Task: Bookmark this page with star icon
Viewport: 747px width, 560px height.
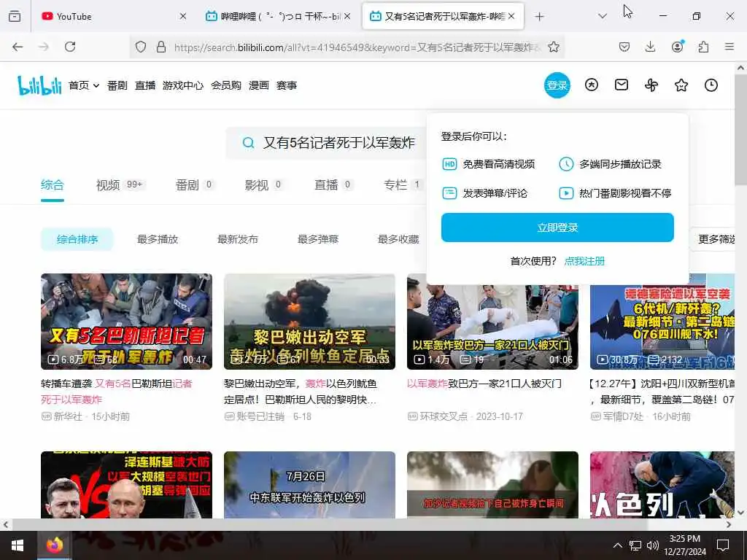Action: point(554,47)
